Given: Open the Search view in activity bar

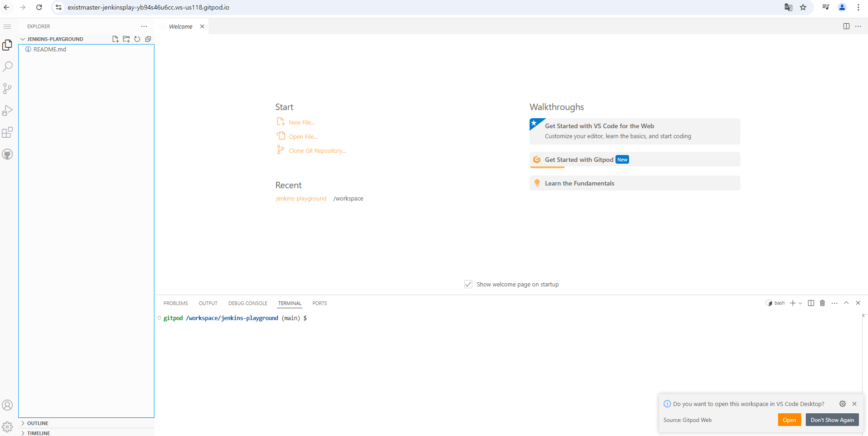Looking at the screenshot, I should tap(7, 67).
